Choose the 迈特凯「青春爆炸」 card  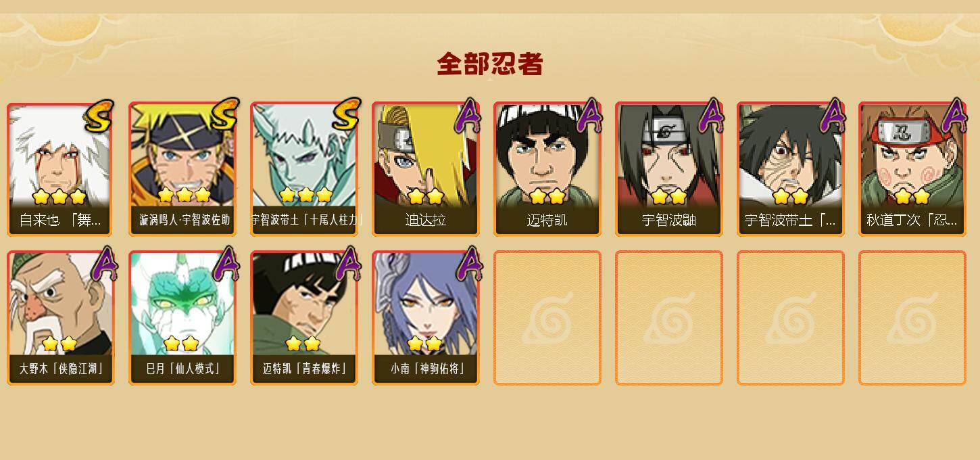304,318
